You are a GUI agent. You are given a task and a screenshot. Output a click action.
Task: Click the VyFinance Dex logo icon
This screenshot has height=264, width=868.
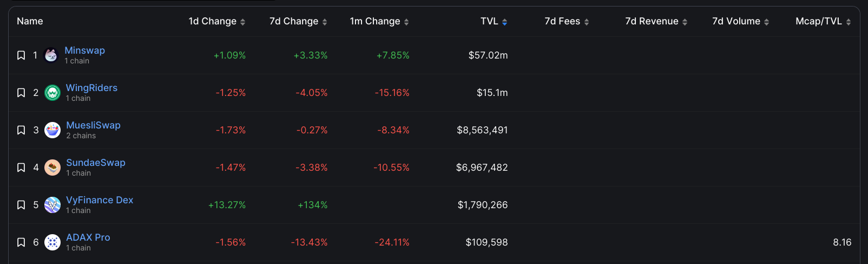coord(52,205)
